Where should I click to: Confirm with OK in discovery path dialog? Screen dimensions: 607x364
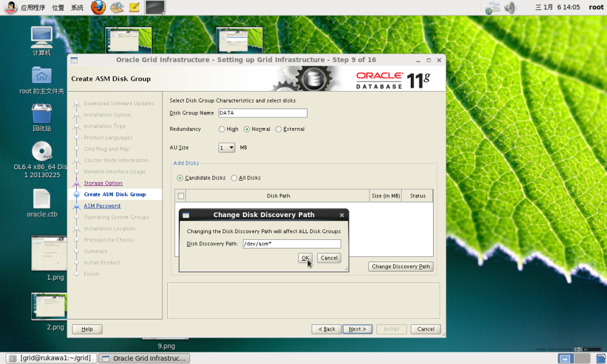pos(305,258)
